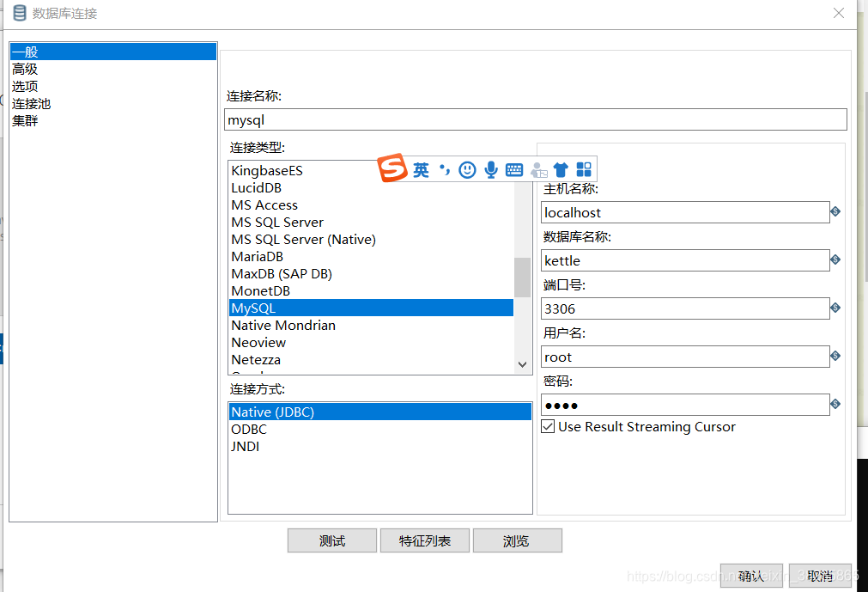Click variable icon beside host name field

pos(835,211)
